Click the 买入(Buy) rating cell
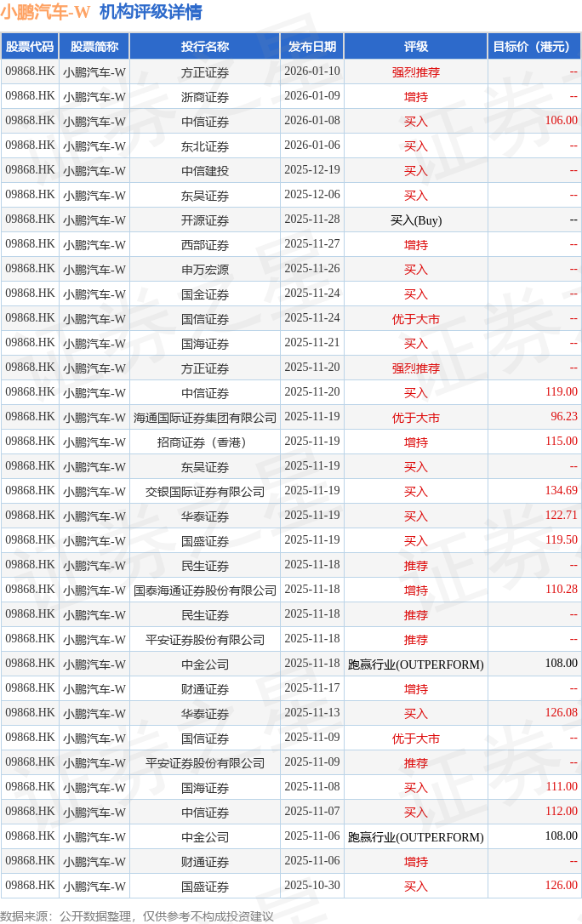This screenshot has height=924, width=582. coord(416,220)
